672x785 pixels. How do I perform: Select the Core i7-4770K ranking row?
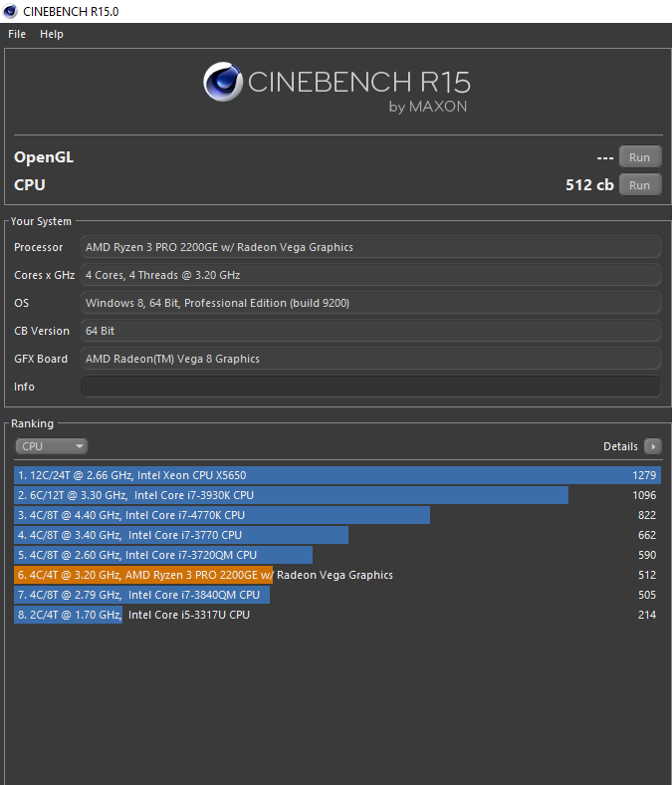tap(337, 515)
